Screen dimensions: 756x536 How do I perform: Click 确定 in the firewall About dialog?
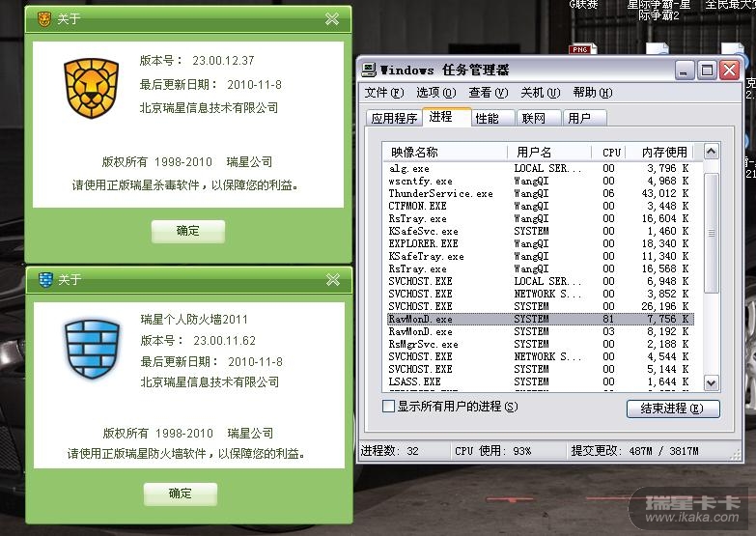181,494
